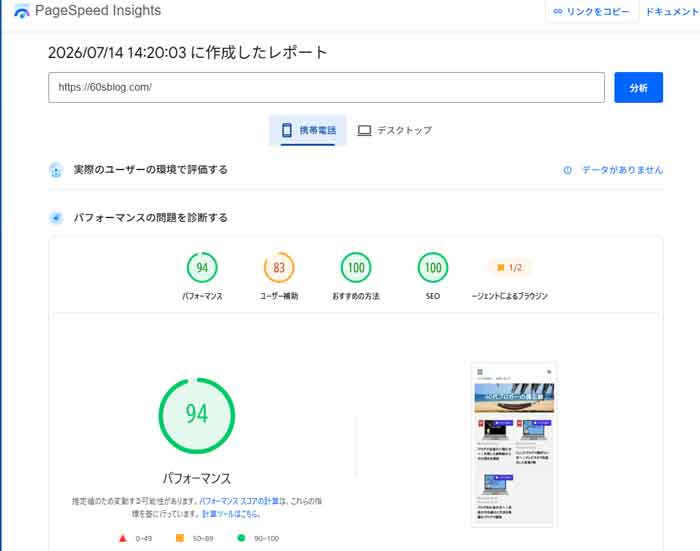Click the blue 分析 button
This screenshot has width=700, height=551.
[x=638, y=88]
